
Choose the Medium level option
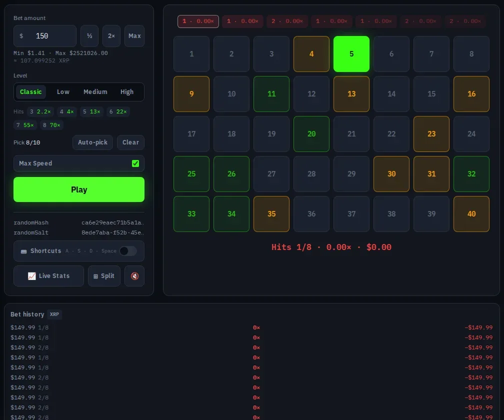[95, 92]
